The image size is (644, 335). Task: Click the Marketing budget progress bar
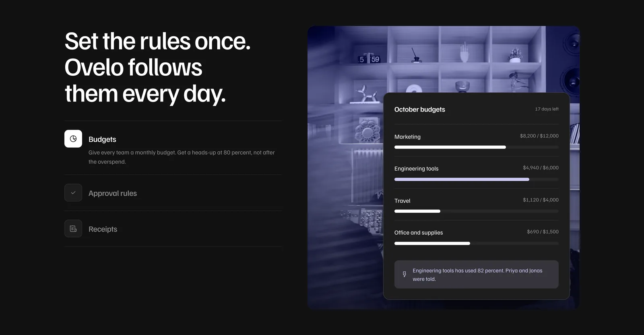coord(477,147)
